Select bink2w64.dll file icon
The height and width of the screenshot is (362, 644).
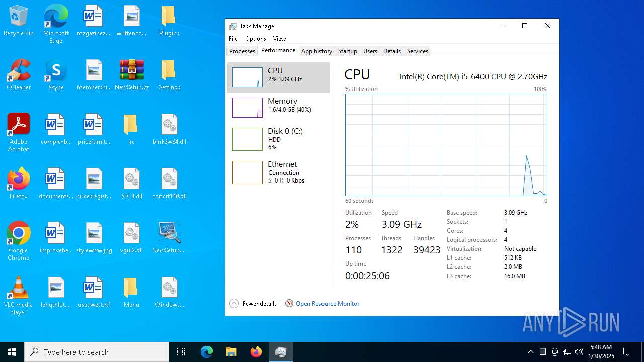[169, 130]
